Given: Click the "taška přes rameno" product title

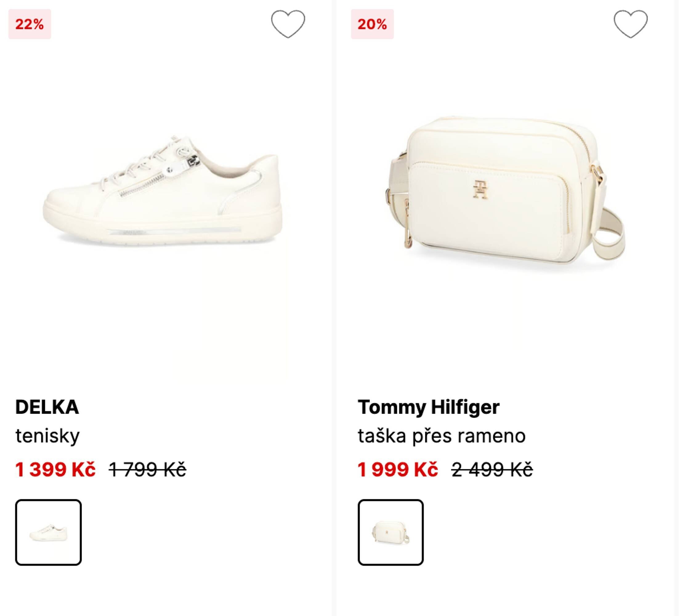Looking at the screenshot, I should click(x=442, y=436).
